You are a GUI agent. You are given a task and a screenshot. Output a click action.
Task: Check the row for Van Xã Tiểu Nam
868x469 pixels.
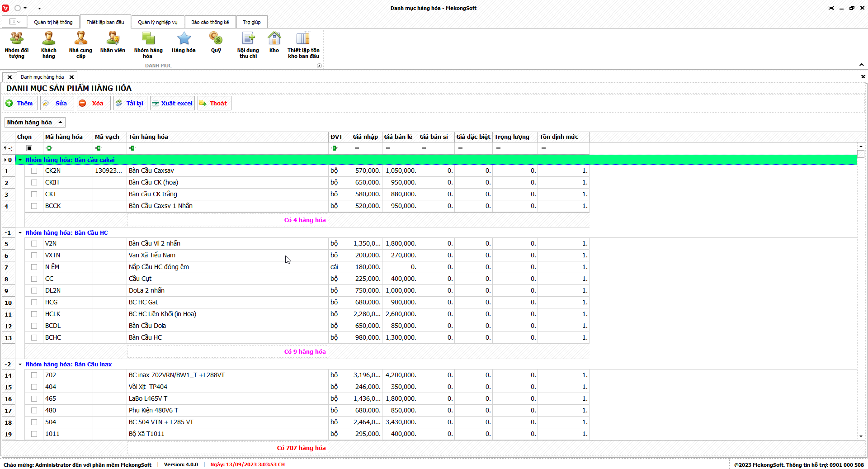point(34,256)
